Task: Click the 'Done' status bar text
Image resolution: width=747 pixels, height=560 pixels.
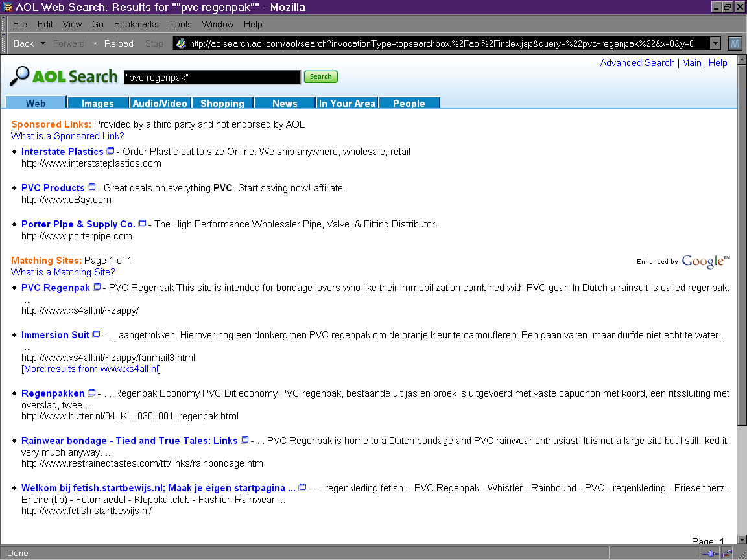Action: pyautogui.click(x=18, y=554)
